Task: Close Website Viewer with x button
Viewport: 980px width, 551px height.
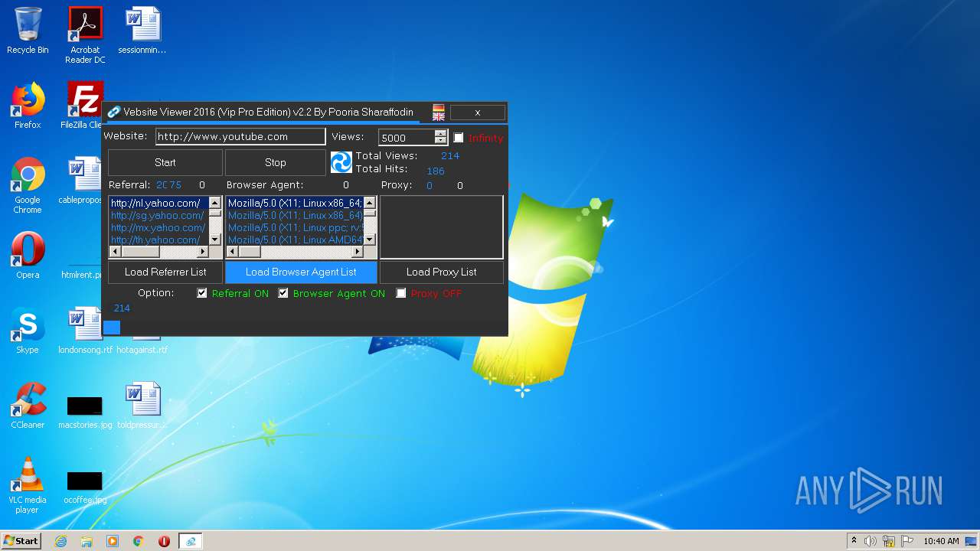Action: click(x=478, y=112)
